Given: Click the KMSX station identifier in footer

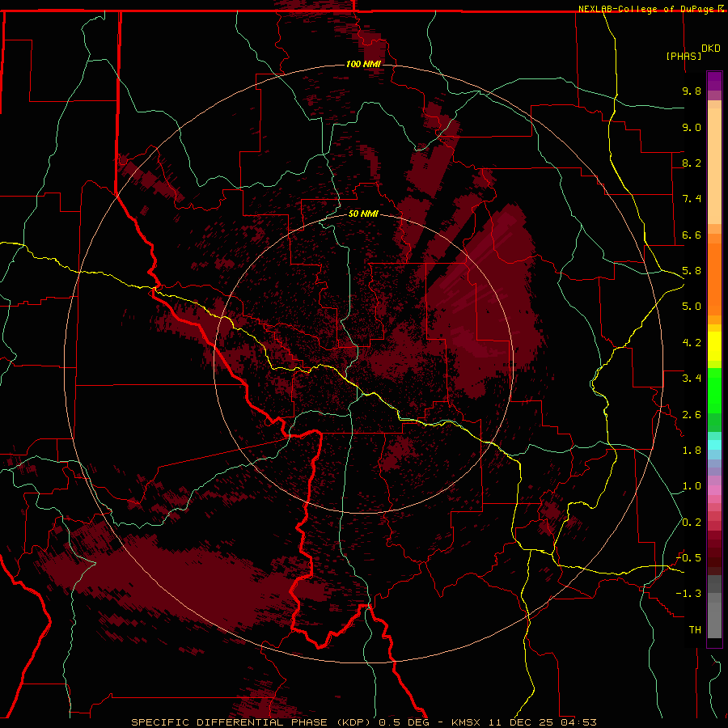Looking at the screenshot, I should coord(466,722).
